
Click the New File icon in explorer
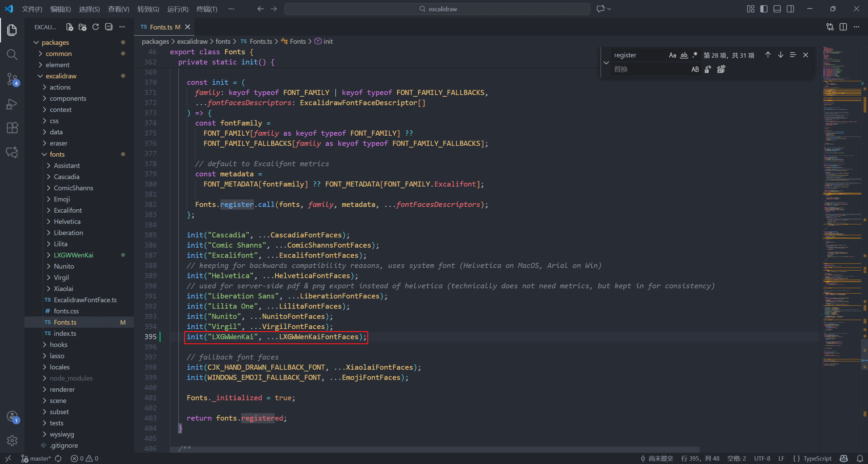[70, 27]
